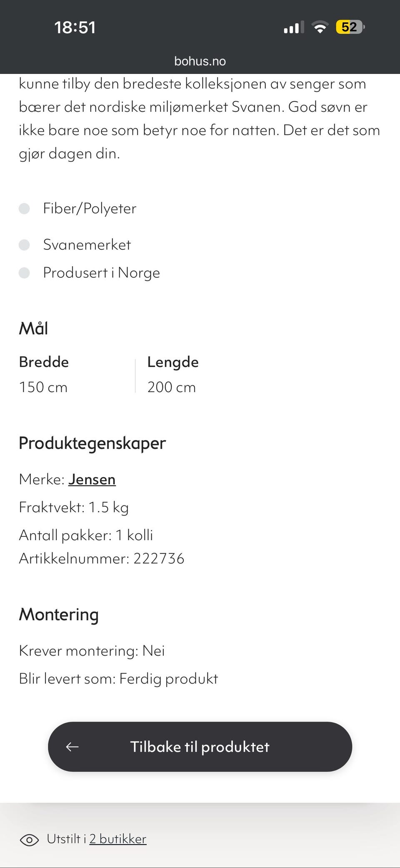Tap the bohus.no address bar
Image resolution: width=400 pixels, height=868 pixels.
click(200, 61)
